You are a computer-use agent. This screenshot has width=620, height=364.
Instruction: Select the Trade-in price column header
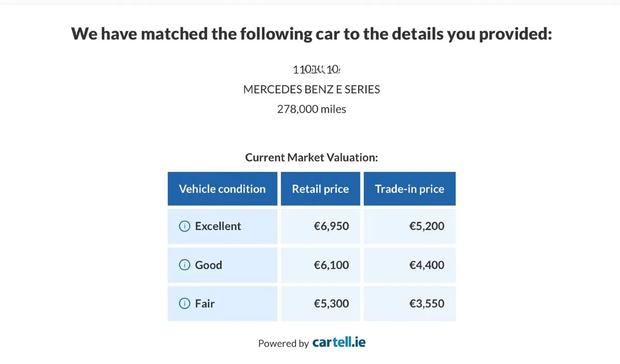point(410,189)
